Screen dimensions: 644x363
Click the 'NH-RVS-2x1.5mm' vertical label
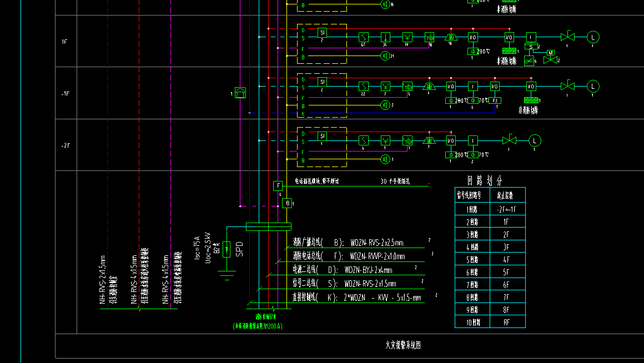103,280
